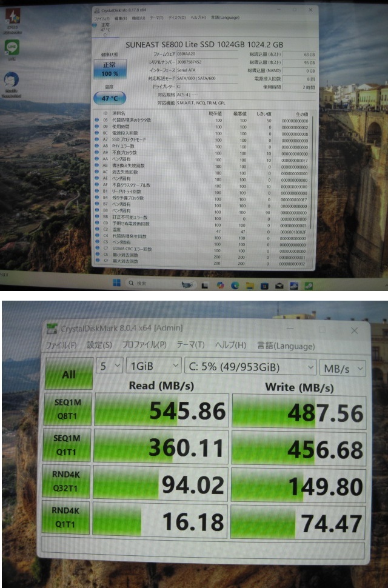Open テーマ(T) menu in CrystalDiskInfo
The image size is (388, 588).
coord(156,18)
